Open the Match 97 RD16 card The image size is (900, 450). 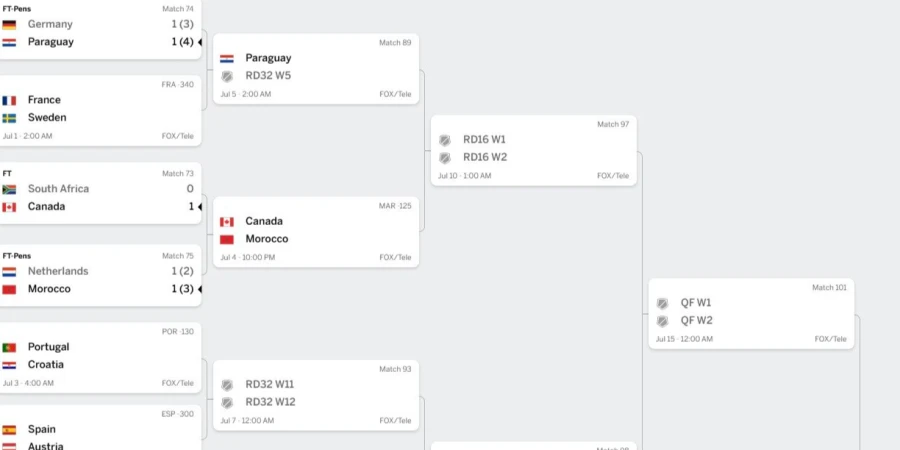coord(533,150)
